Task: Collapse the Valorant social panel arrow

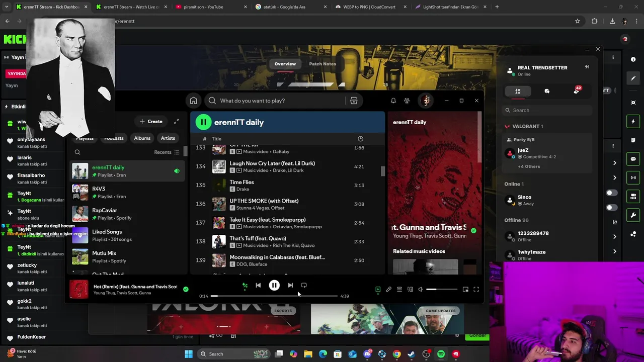Action: (587, 67)
